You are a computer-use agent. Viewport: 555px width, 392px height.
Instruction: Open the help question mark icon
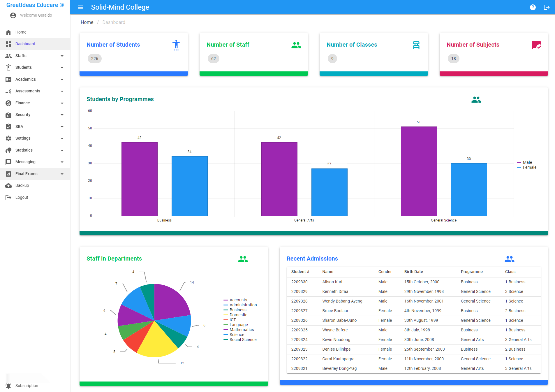(x=533, y=7)
